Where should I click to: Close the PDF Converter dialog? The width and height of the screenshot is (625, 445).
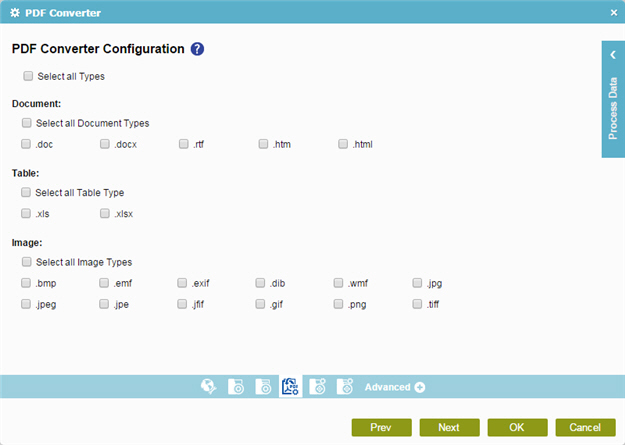click(x=614, y=13)
